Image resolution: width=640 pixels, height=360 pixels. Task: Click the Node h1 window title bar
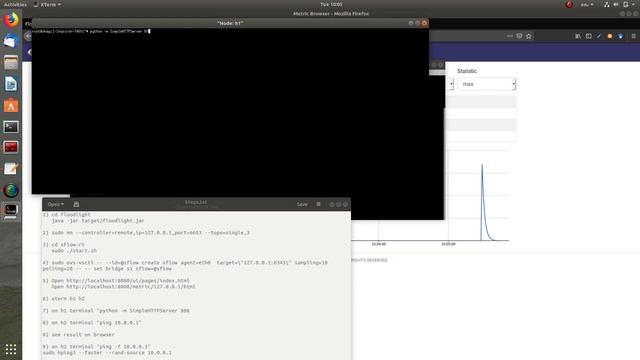[230, 23]
